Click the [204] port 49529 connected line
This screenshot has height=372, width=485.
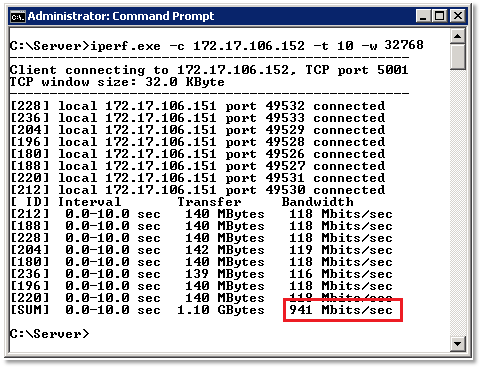(198, 130)
